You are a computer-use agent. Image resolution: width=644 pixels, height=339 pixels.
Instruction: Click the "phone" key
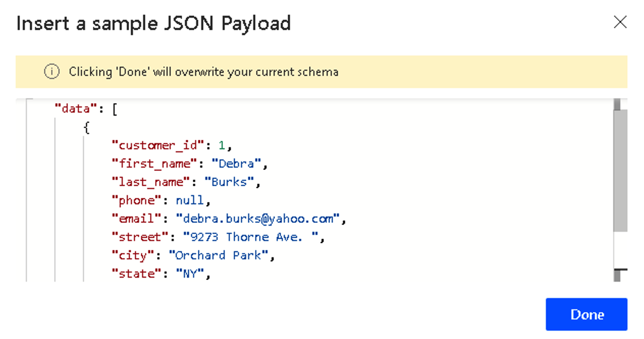pyautogui.click(x=136, y=200)
